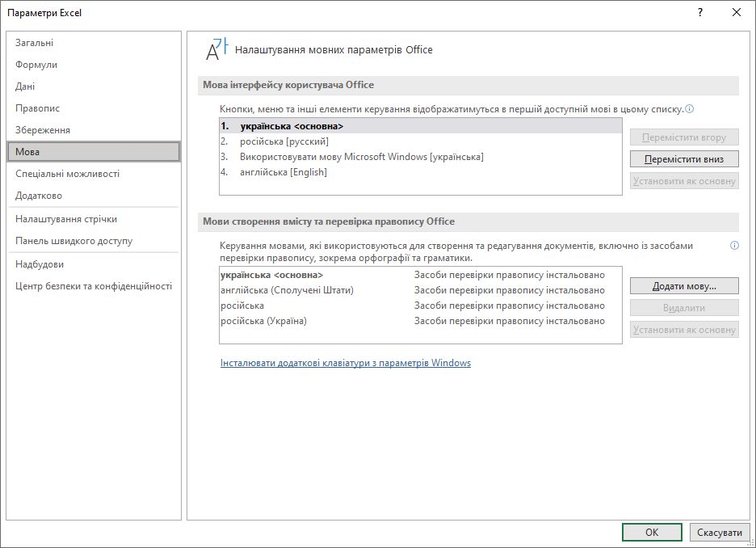Open the Правопис category

94,108
